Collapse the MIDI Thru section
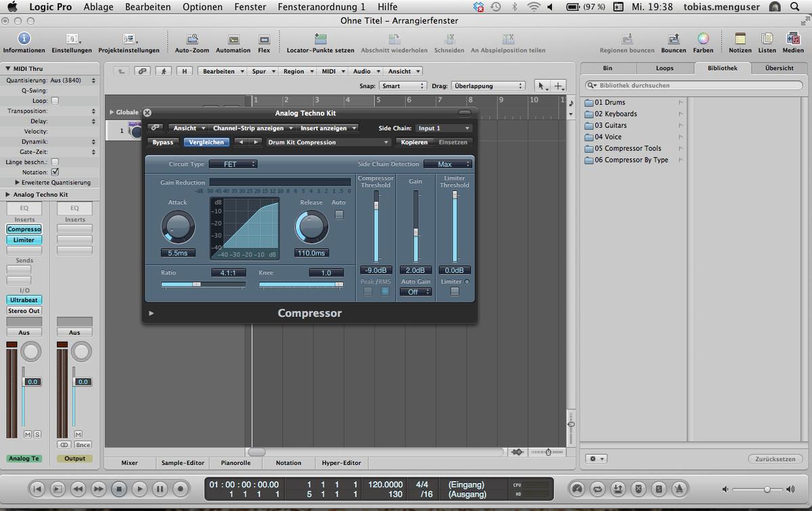 click(x=7, y=68)
